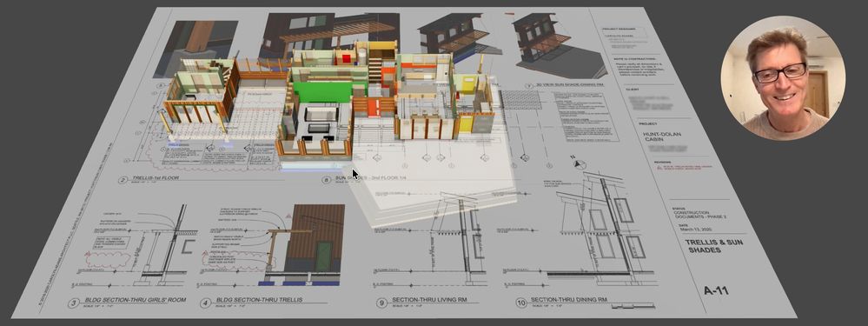Image resolution: width=868 pixels, height=326 pixels.
Task: Click the circled number 4 drawing marker
Action: point(206,303)
